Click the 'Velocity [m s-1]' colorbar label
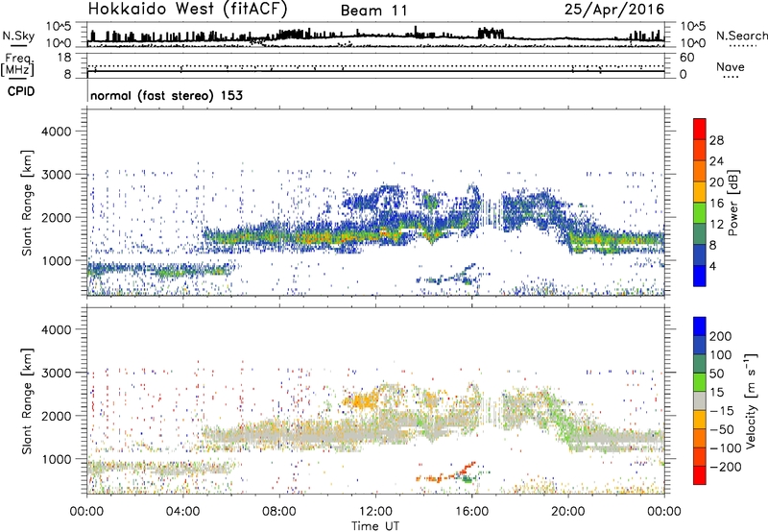Screen dimensions: 768x532 click(x=751, y=400)
